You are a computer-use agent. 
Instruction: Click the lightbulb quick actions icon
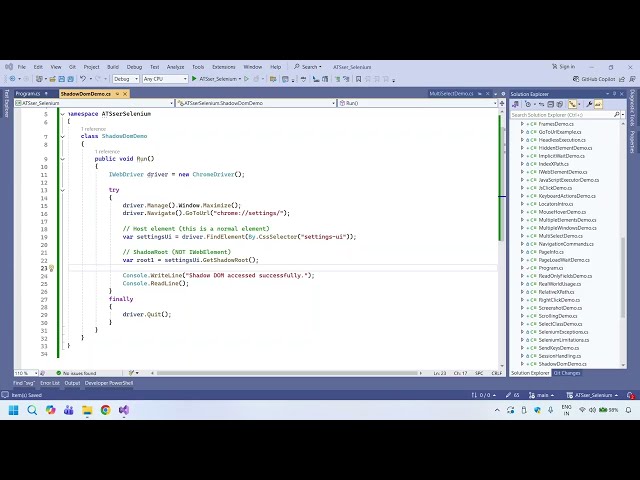pyautogui.click(x=51, y=268)
